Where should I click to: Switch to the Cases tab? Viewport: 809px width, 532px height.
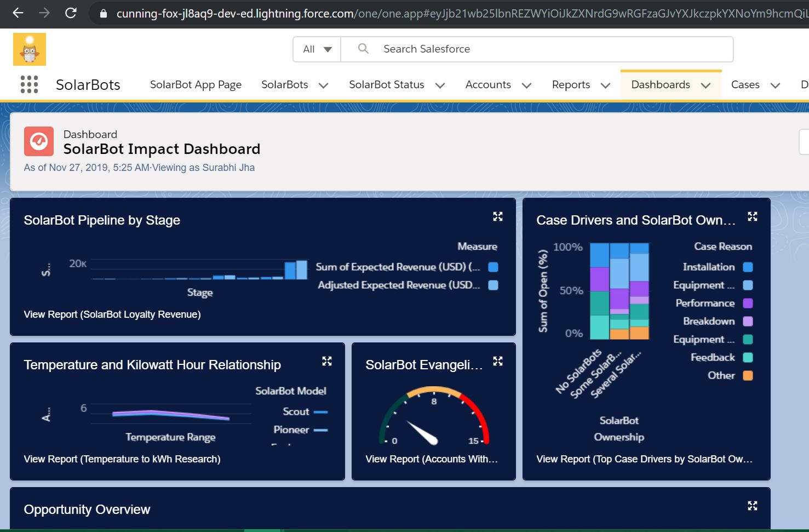pyautogui.click(x=745, y=84)
